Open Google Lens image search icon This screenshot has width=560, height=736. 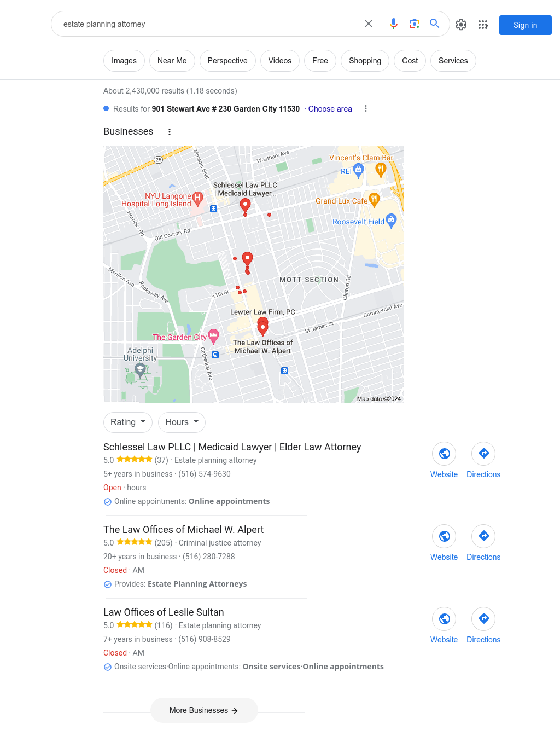pyautogui.click(x=415, y=24)
